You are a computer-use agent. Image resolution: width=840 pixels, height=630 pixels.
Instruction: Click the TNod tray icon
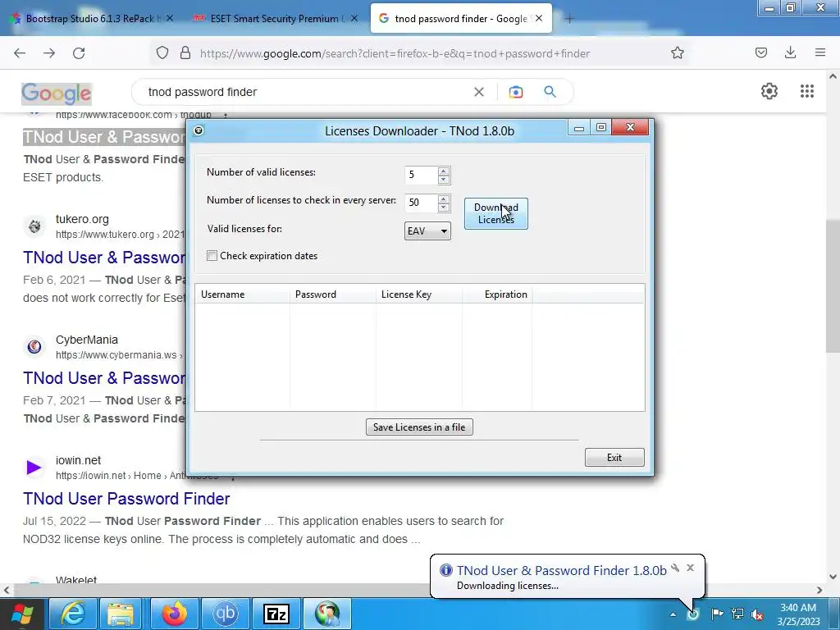(692, 614)
